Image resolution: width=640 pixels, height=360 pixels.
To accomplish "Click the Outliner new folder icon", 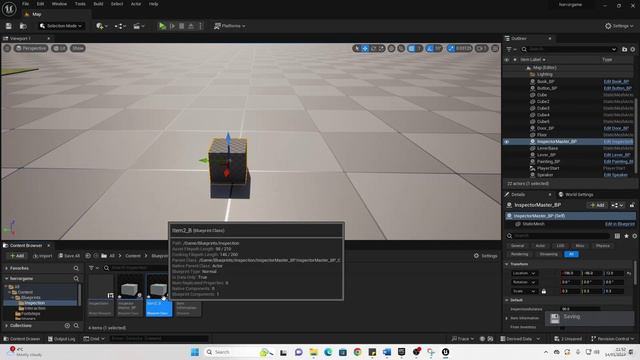I will pos(624,49).
